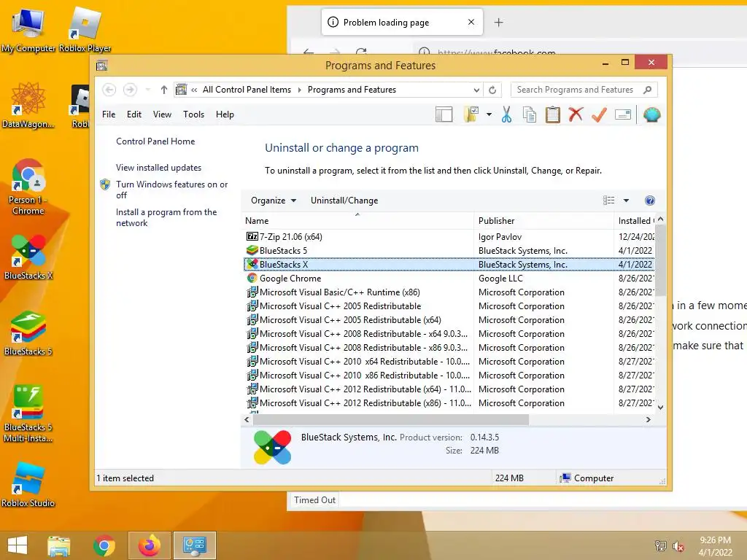Click the Forward navigation arrow
747x560 pixels.
[130, 90]
